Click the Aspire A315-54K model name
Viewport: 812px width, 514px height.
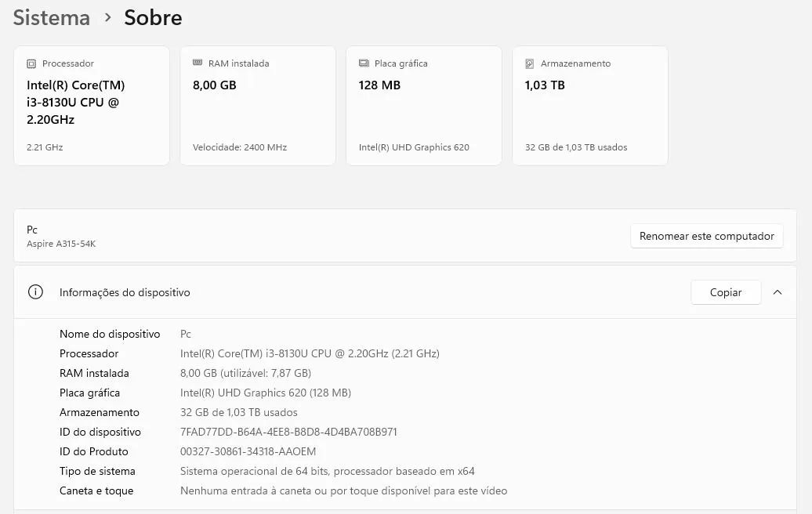(61, 243)
